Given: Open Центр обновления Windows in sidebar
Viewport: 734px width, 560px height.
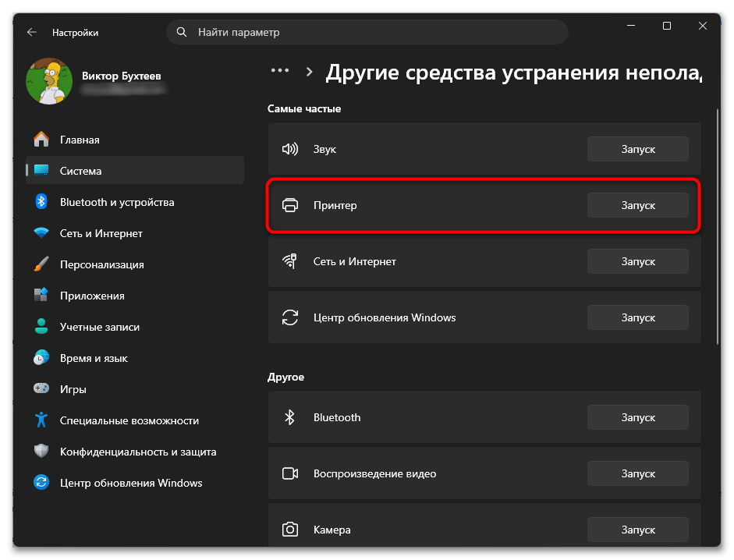Looking at the screenshot, I should (x=135, y=482).
